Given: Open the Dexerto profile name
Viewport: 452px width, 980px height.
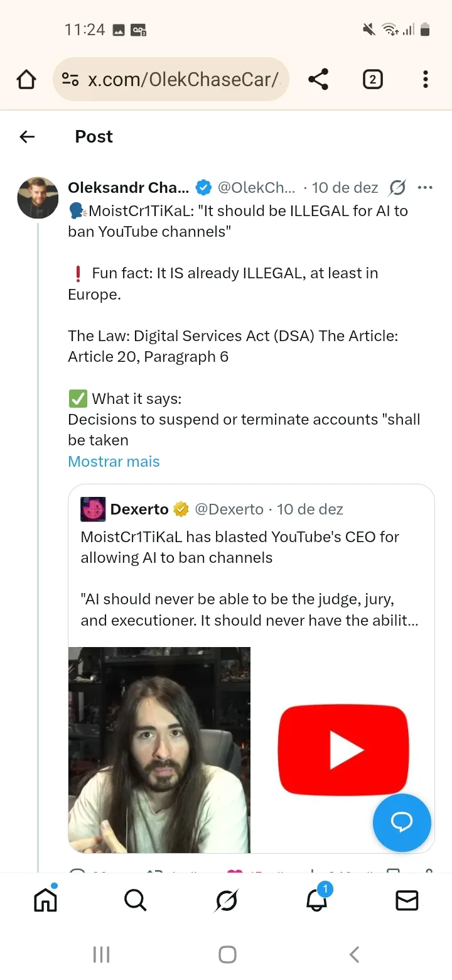Looking at the screenshot, I should click(x=139, y=509).
